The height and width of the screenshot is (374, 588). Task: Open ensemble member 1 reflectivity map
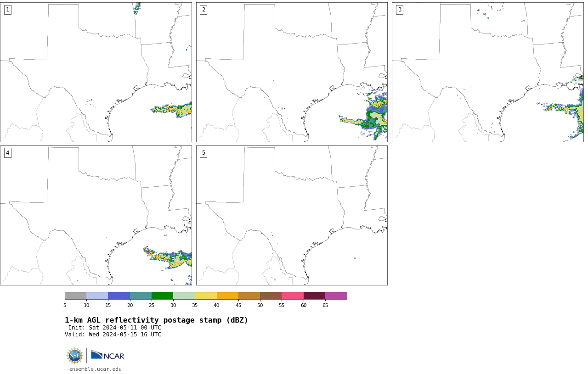pyautogui.click(x=96, y=72)
